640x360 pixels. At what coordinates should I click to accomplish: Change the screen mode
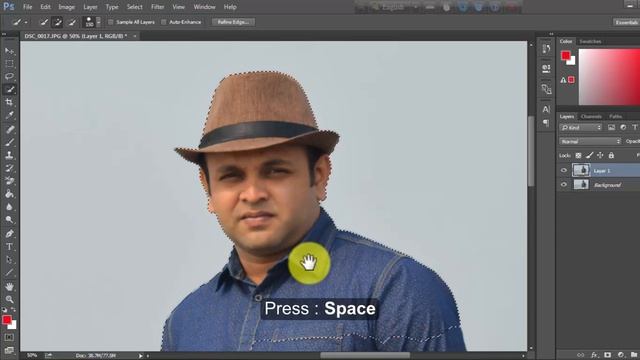(9, 350)
